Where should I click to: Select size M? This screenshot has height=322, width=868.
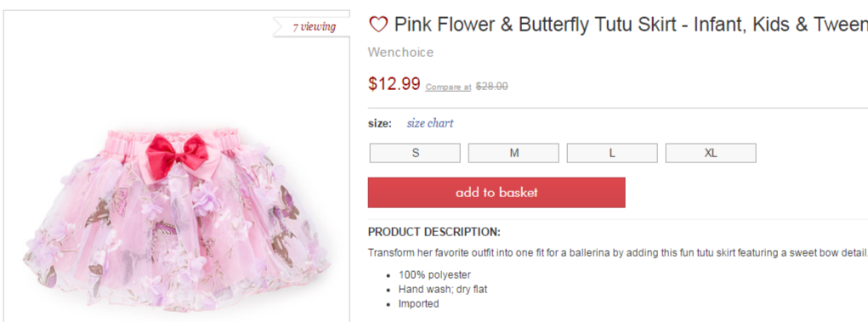[513, 153]
